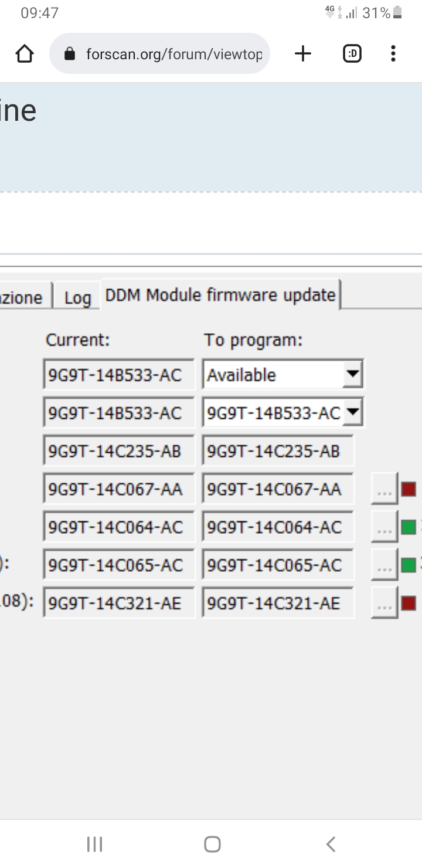
Task: Select the DDM Module firmware update tab
Action: [x=220, y=294]
